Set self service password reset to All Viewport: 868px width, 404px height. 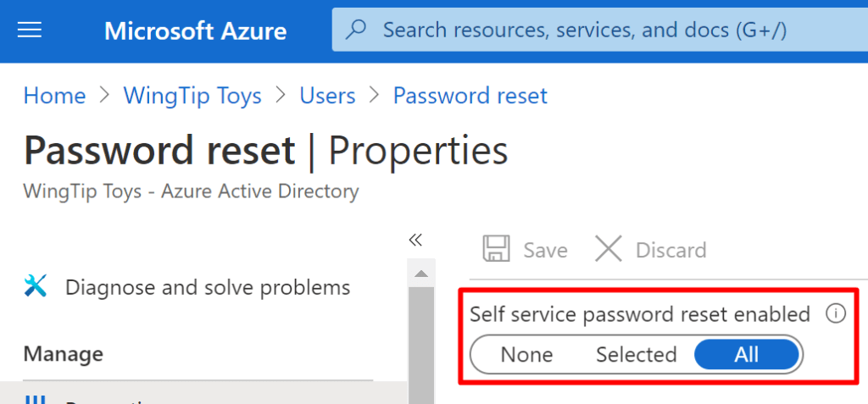click(746, 355)
